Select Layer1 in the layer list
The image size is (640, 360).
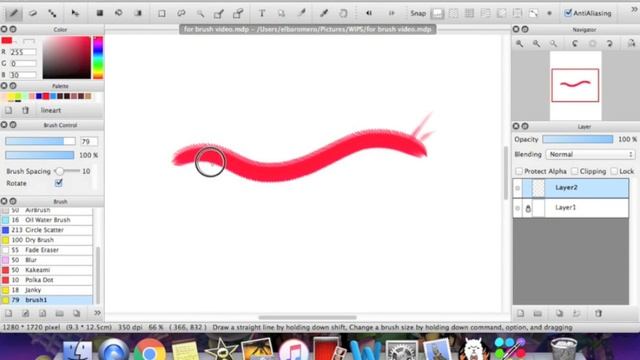click(571, 208)
